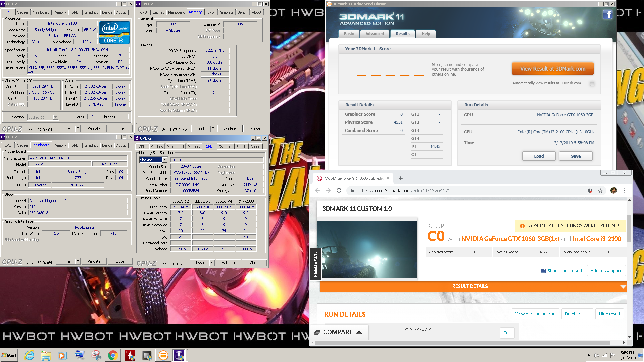Click the Tools button in Mainboard CPU-Z window
Image resolution: width=644 pixels, height=362 pixels.
tap(65, 261)
